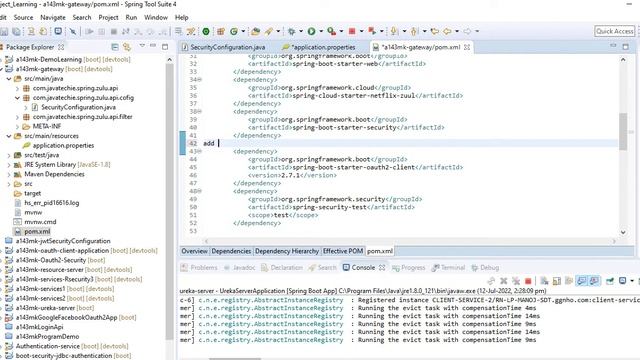The height and width of the screenshot is (360, 640).
Task: Toggle Show Console on standard output change
Action: tap(581, 281)
